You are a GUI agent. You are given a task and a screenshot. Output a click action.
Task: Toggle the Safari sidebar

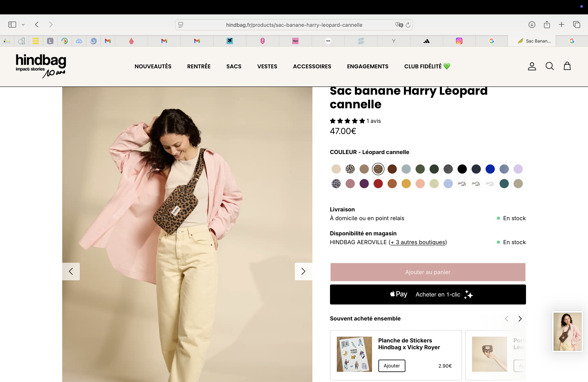pos(12,25)
